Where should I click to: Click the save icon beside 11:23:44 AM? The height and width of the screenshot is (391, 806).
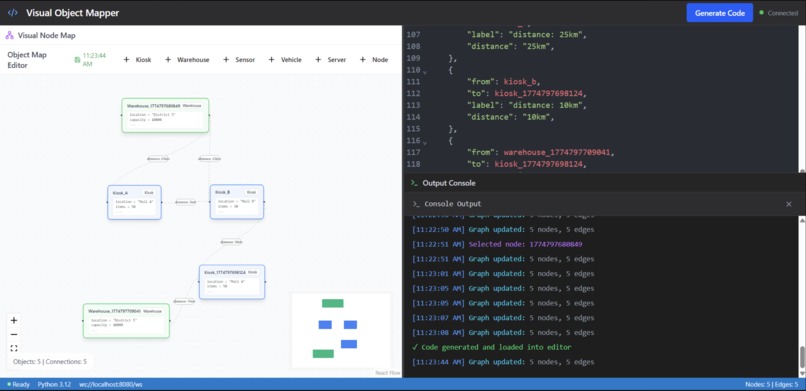pyautogui.click(x=77, y=60)
